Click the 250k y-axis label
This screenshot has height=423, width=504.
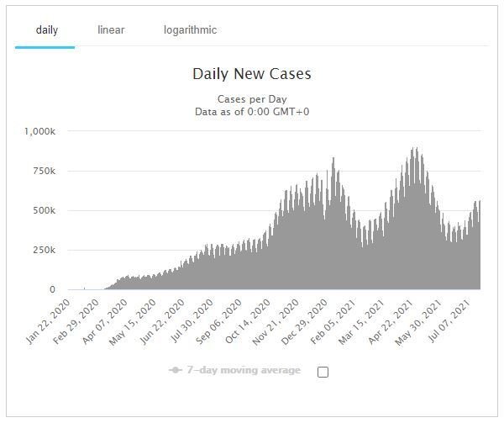tap(43, 250)
